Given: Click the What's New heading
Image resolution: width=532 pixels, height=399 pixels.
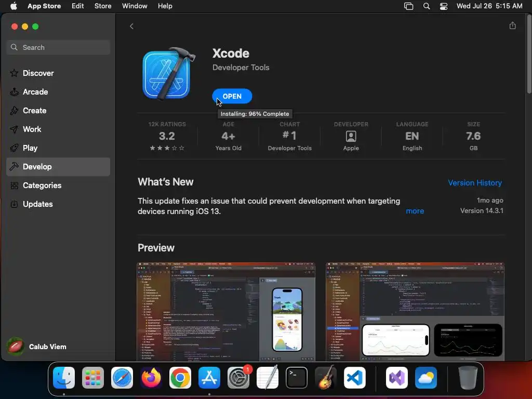Looking at the screenshot, I should pyautogui.click(x=166, y=182).
